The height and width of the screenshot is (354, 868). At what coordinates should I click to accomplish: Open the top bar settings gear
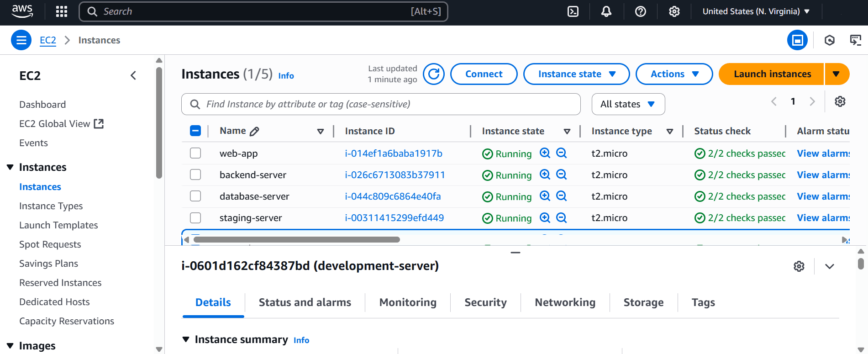tap(674, 11)
